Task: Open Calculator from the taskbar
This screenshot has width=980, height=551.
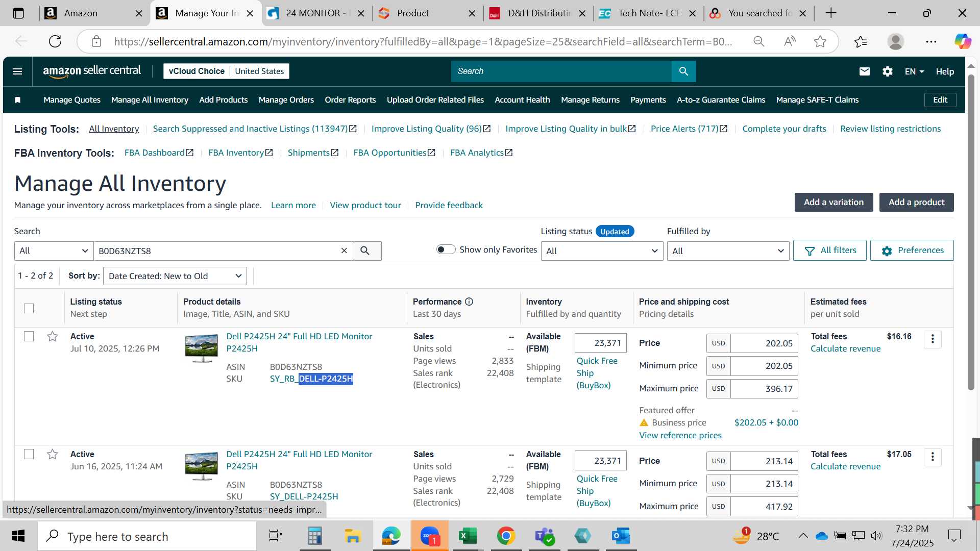Action: 314,536
